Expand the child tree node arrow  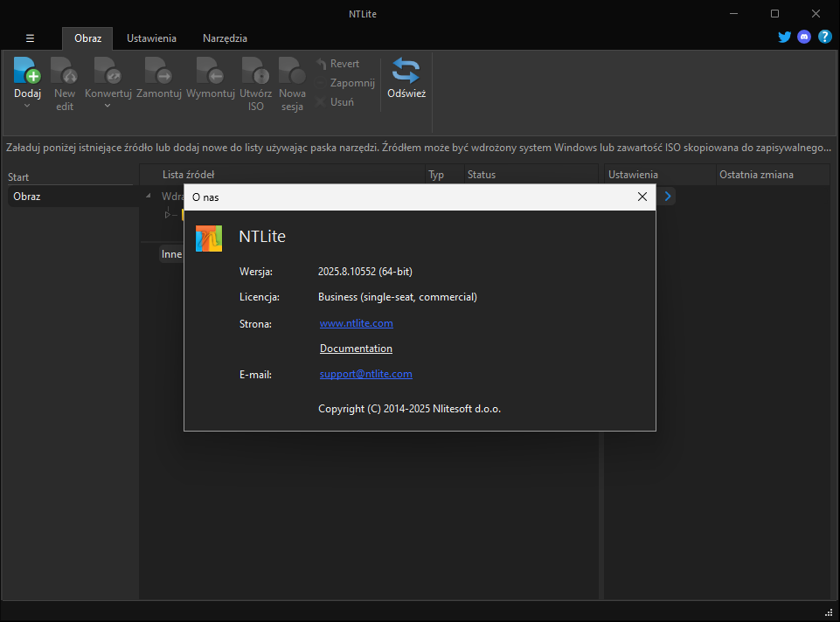pos(168,215)
